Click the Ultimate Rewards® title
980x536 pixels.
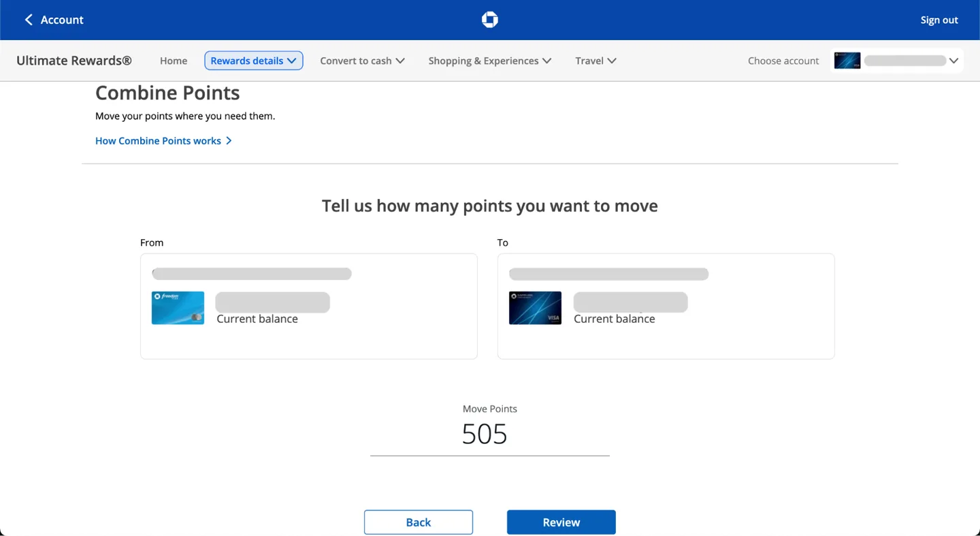point(73,61)
